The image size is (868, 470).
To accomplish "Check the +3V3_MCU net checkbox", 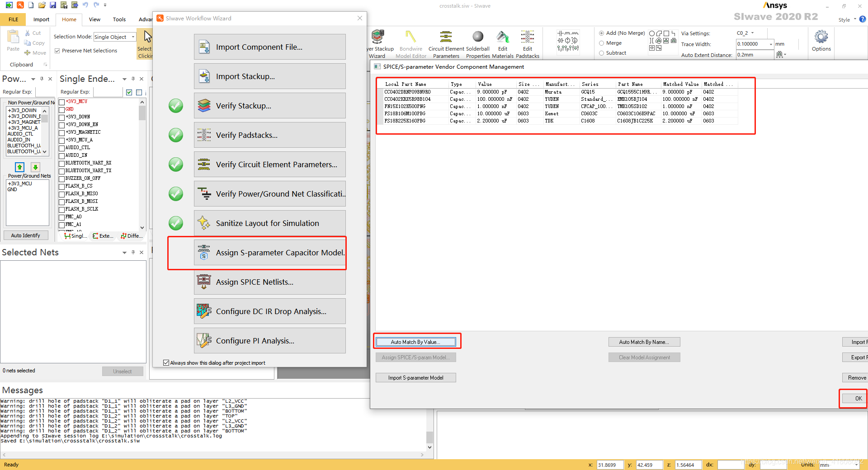I will coord(62,102).
